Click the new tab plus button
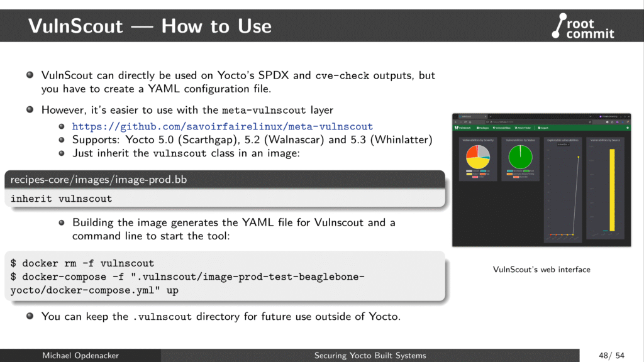This screenshot has height=362, width=644. coord(490,116)
